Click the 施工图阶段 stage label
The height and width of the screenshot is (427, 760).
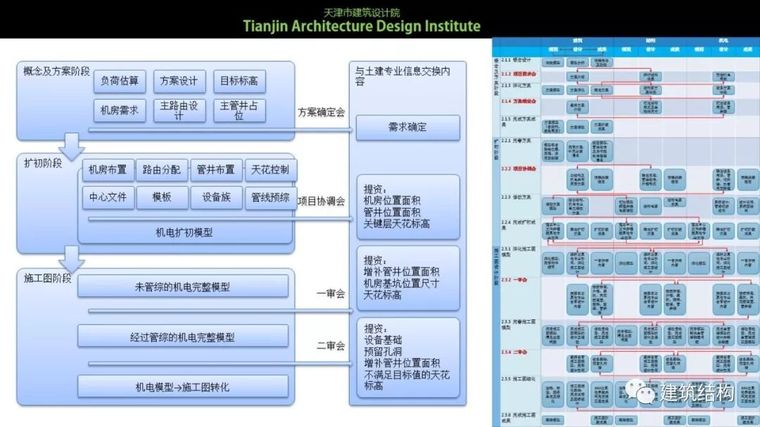(48, 279)
